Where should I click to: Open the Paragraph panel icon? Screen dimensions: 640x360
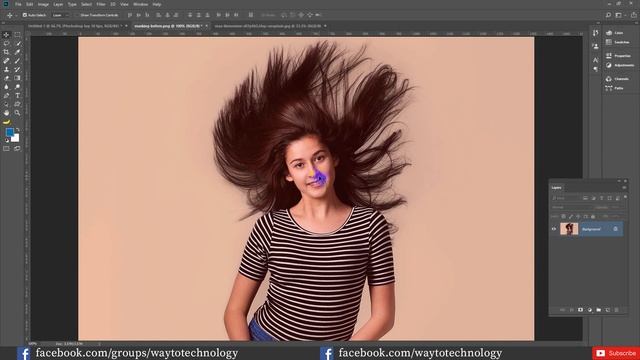(596, 69)
